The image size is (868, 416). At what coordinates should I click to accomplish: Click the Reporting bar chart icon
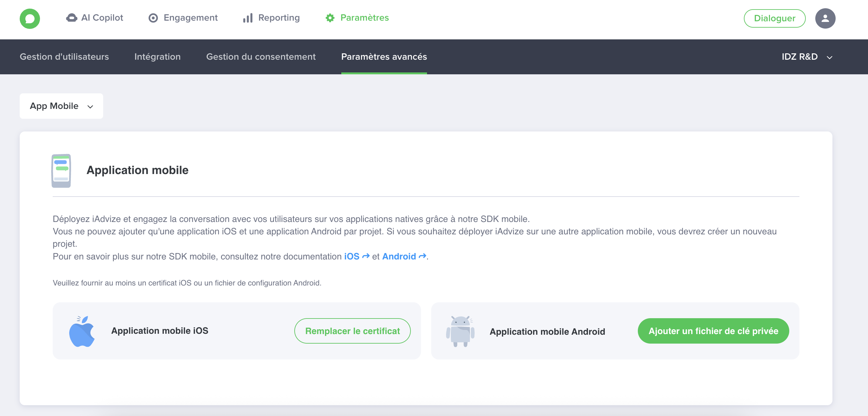[x=248, y=18]
